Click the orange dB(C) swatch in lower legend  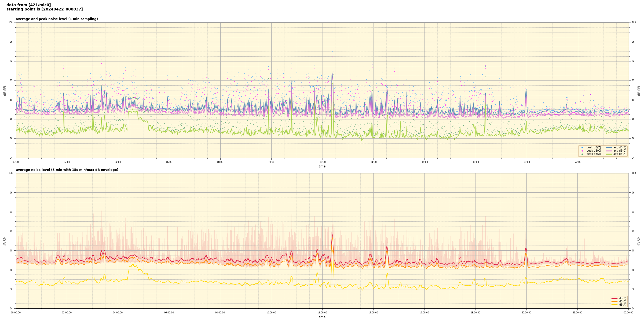click(614, 301)
